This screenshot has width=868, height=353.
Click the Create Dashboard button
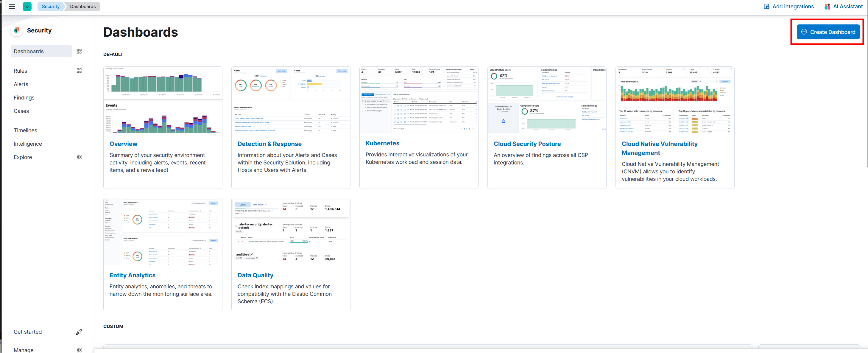(828, 32)
